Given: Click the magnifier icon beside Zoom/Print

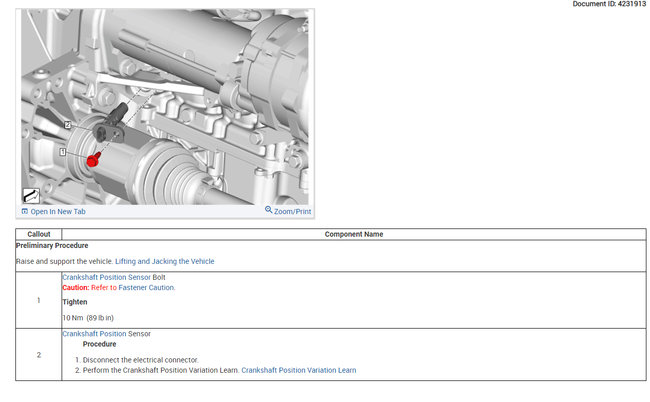Looking at the screenshot, I should 269,210.
